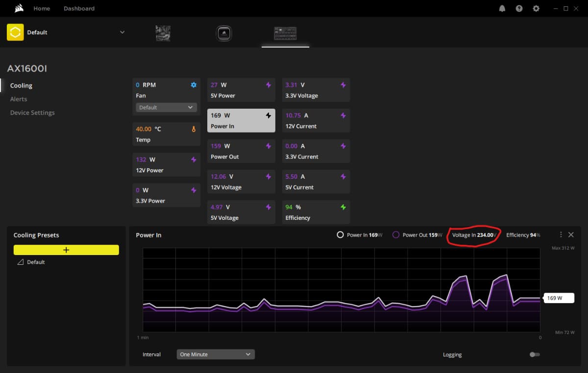Expand the Default profile selector chevron

[122, 32]
